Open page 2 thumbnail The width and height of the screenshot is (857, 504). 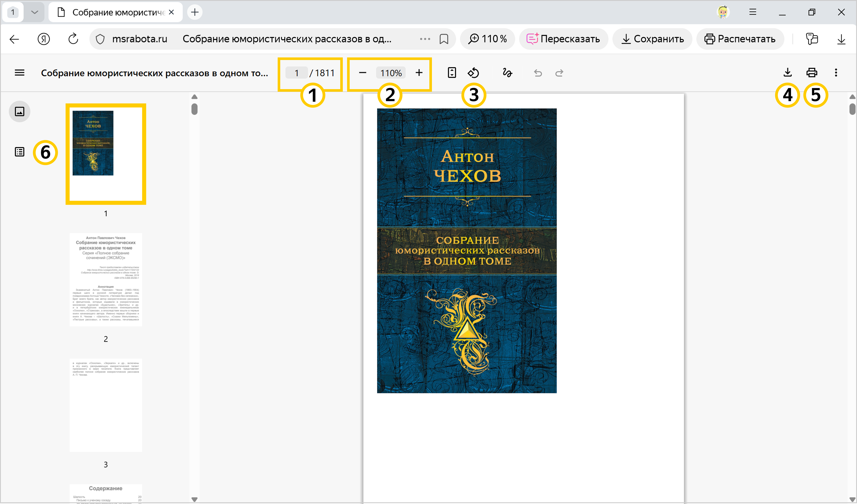[x=106, y=280]
